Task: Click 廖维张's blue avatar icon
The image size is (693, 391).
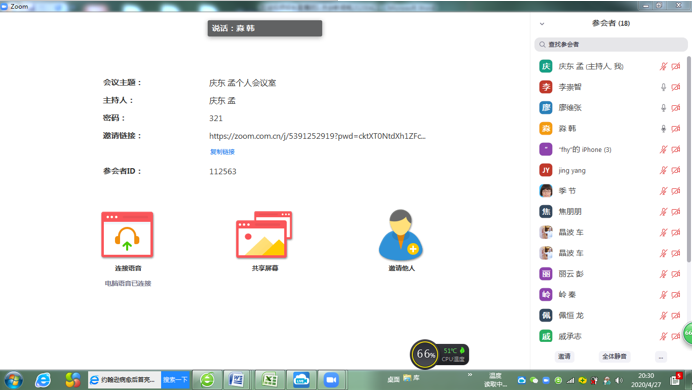Action: (x=546, y=108)
